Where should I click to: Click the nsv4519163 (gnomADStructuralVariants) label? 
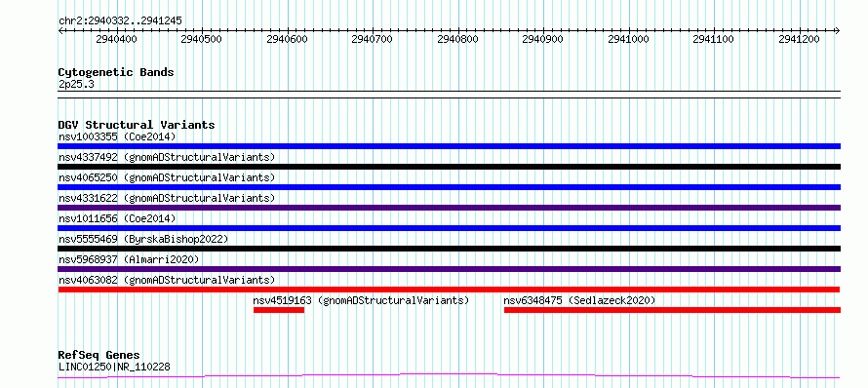362,300
